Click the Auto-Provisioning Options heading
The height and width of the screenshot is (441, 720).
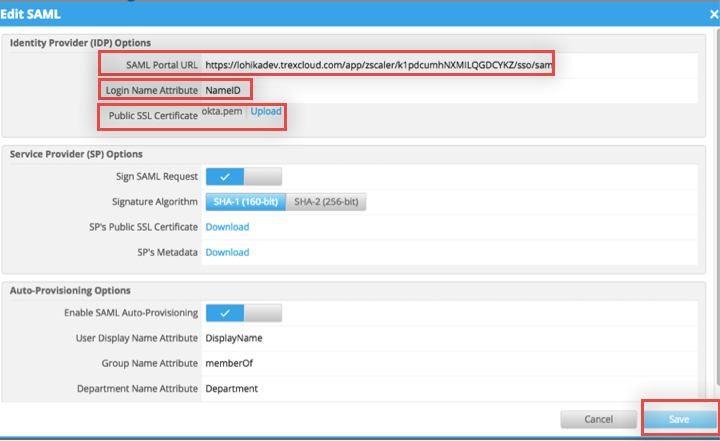[70, 290]
